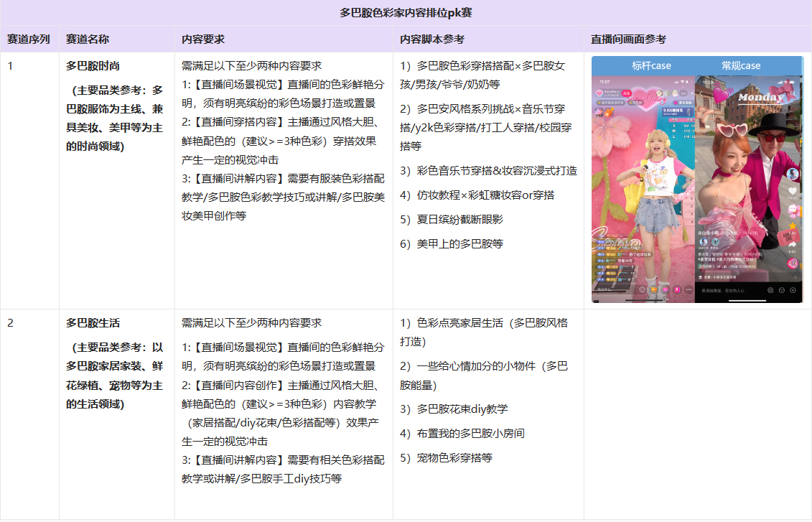Image resolution: width=812 pixels, height=522 pixels.
Task: Tap the download icon in the 常规case comment bar
Action: tap(793, 290)
